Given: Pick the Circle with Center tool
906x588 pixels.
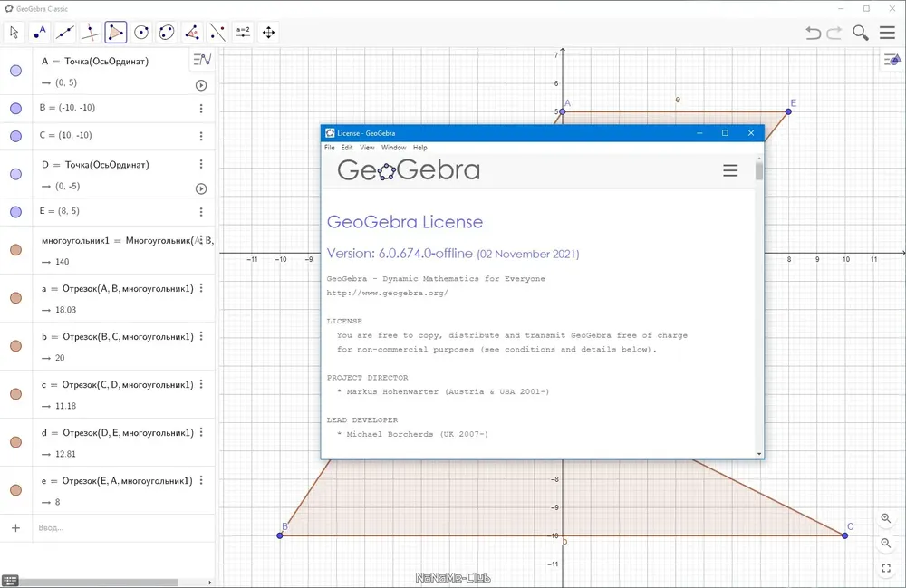Looking at the screenshot, I should click(141, 33).
